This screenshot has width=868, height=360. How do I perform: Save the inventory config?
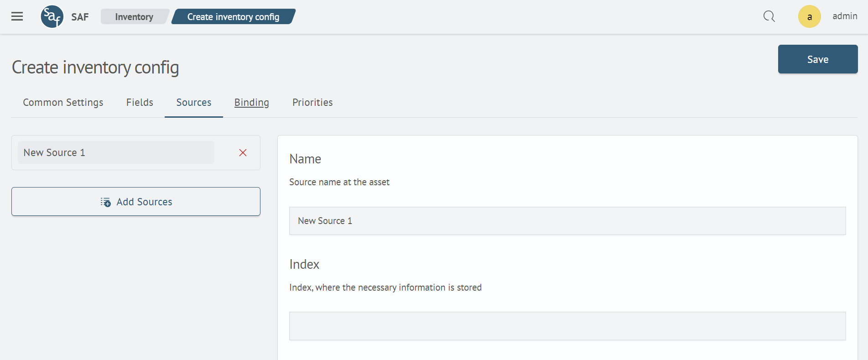tap(817, 59)
